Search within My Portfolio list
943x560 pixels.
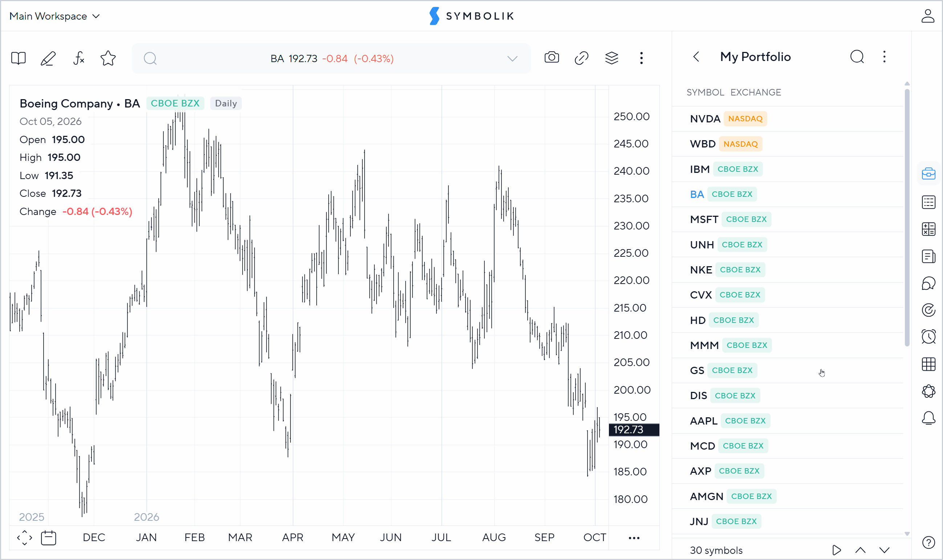click(857, 57)
